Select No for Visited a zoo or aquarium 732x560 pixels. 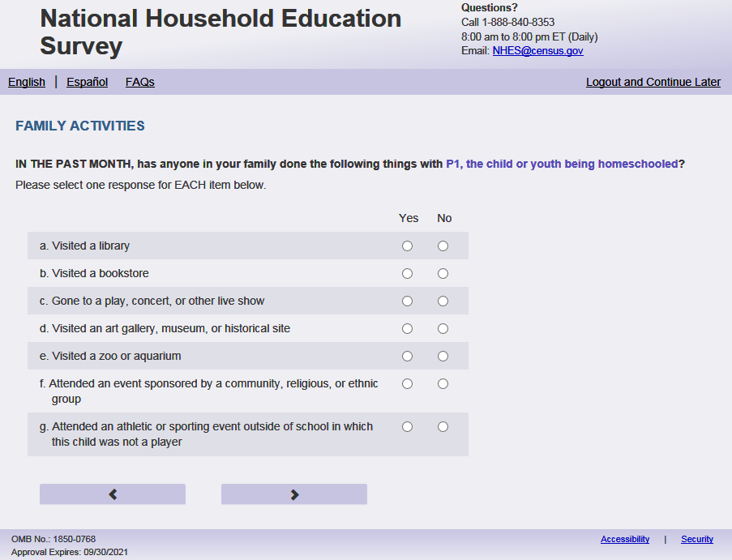click(x=443, y=357)
